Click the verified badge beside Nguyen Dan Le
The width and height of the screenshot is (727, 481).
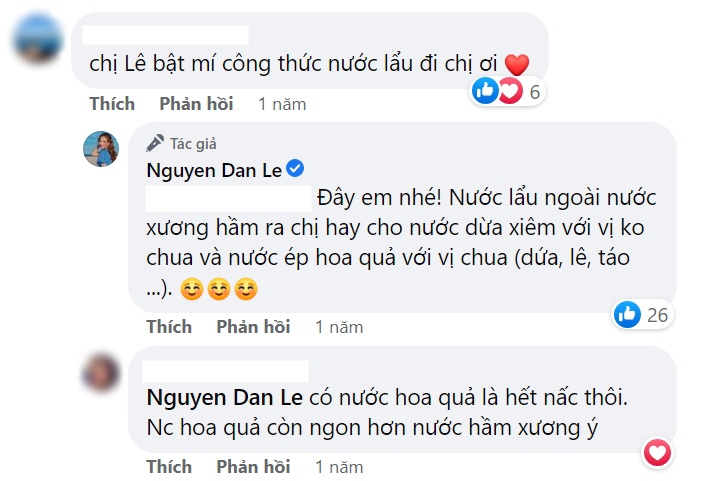pyautogui.click(x=295, y=168)
